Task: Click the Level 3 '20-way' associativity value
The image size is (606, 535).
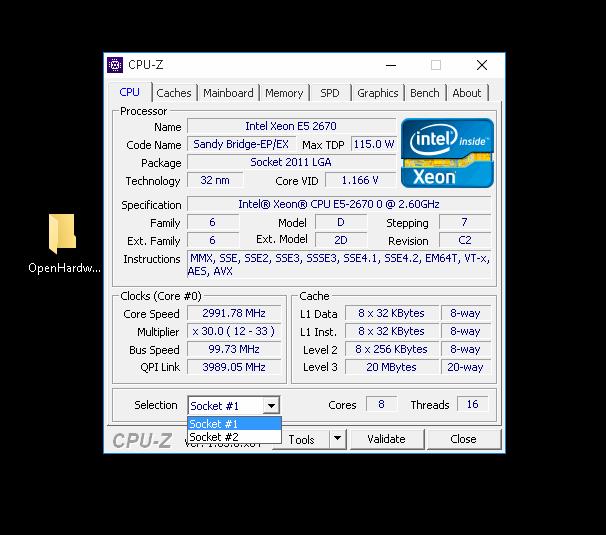Action: [465, 367]
